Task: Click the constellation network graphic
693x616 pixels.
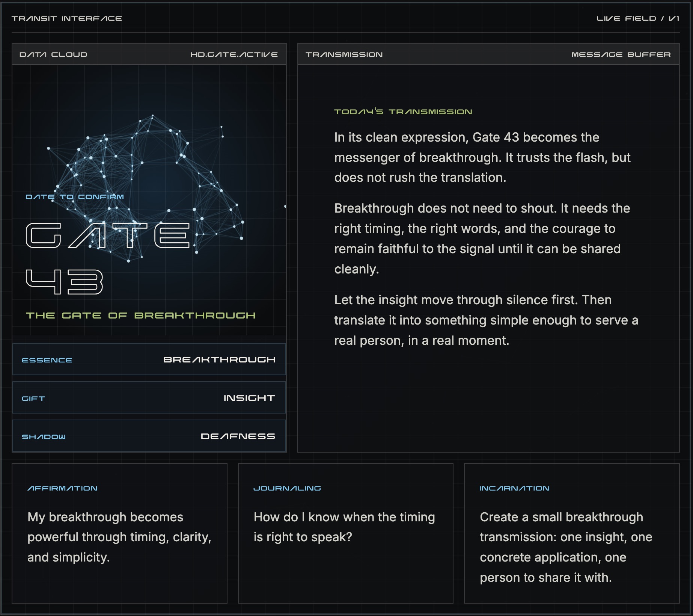Action: tap(146, 188)
